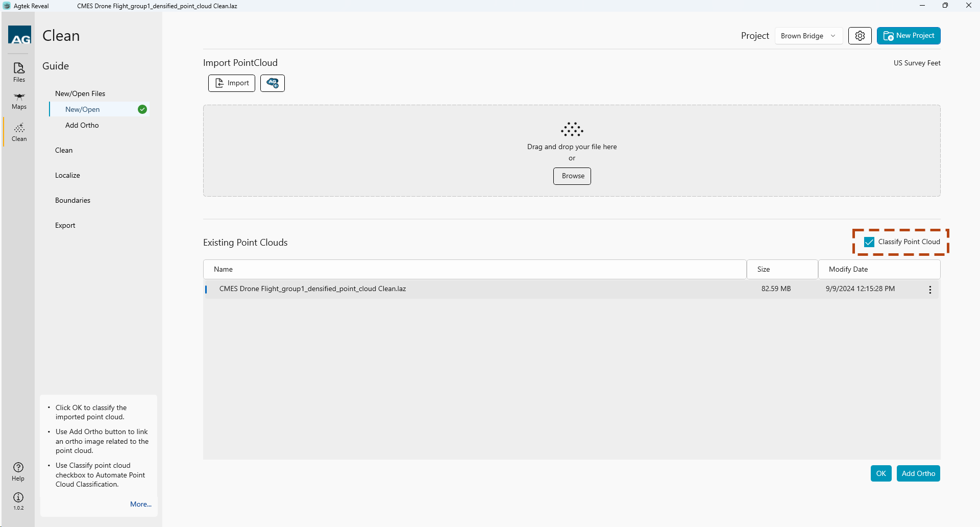Click the Browse button
The image size is (980, 527).
point(572,176)
